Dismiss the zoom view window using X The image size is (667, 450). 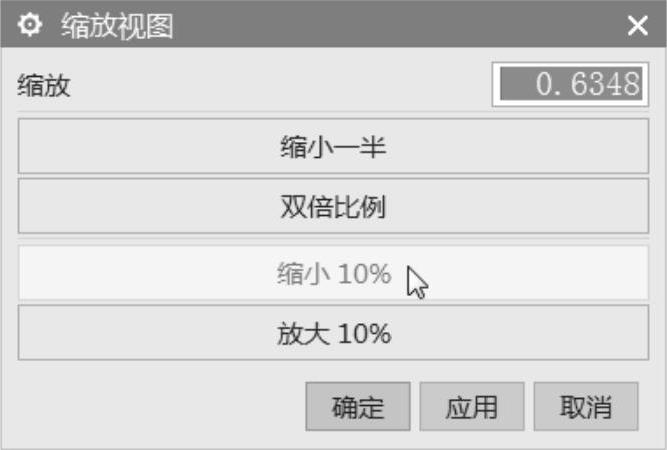click(x=637, y=26)
